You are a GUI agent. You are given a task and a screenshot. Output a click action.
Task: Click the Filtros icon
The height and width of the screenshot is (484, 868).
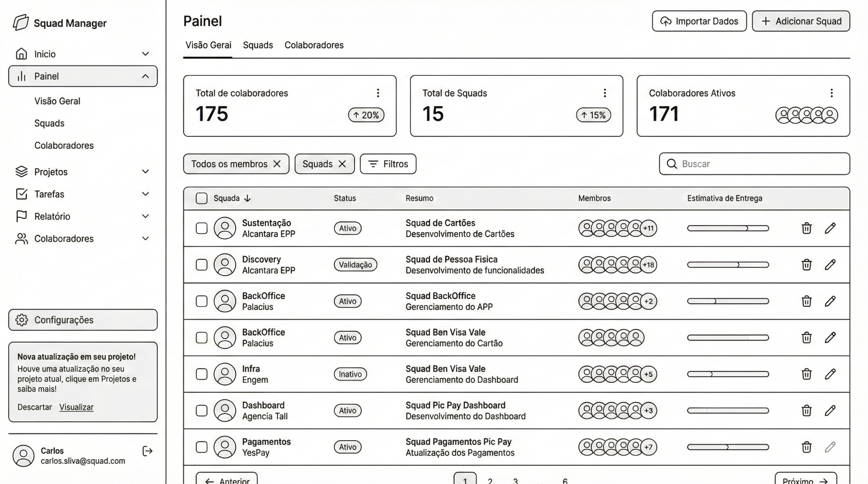[373, 164]
